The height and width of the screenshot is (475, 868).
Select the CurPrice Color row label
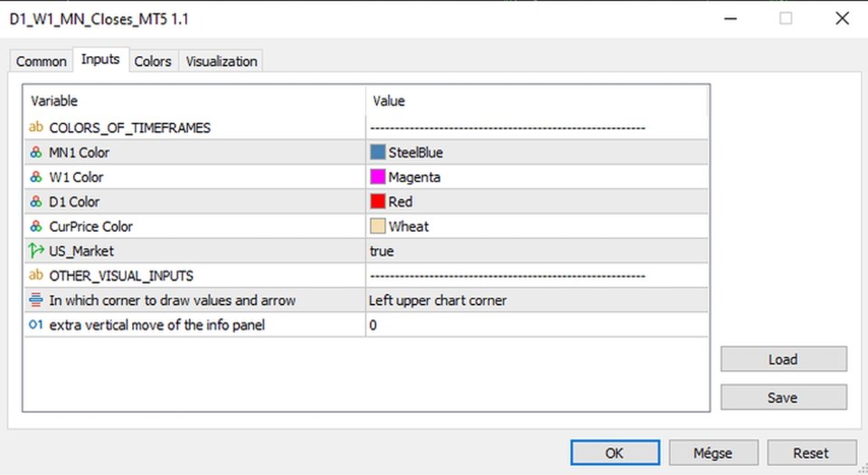90,226
